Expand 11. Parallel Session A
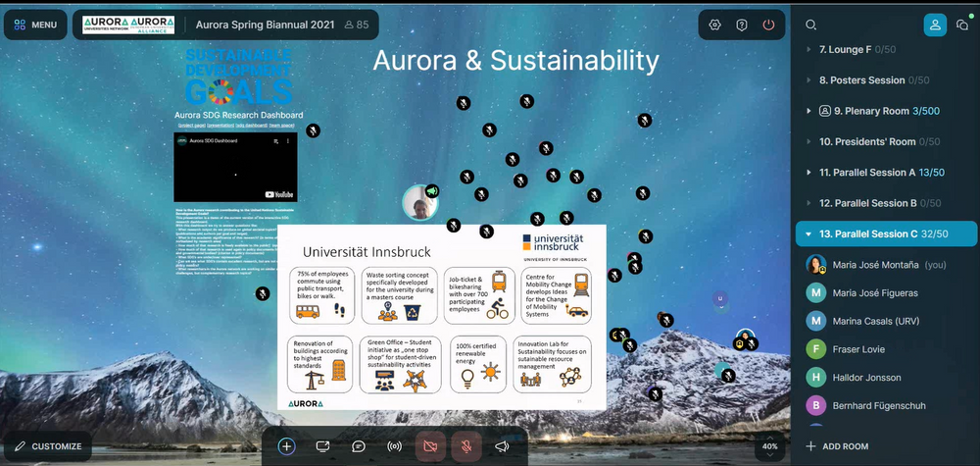 pyautogui.click(x=809, y=173)
